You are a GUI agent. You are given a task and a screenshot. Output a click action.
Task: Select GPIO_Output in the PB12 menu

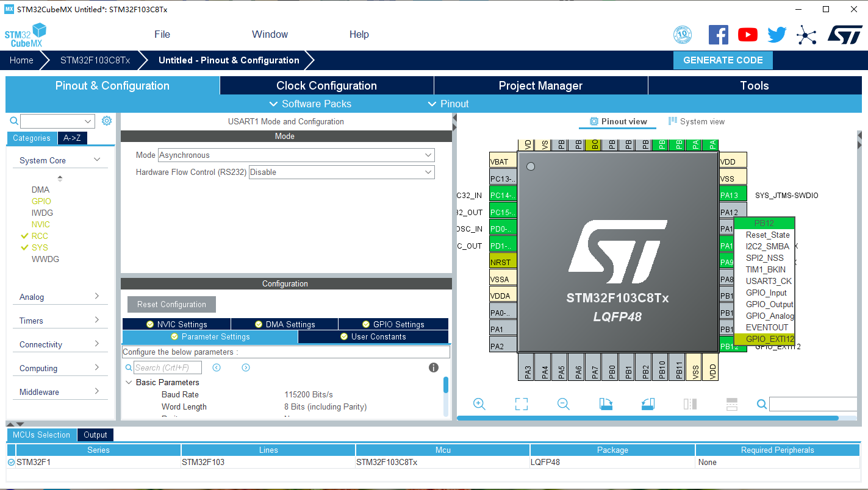pyautogui.click(x=770, y=305)
